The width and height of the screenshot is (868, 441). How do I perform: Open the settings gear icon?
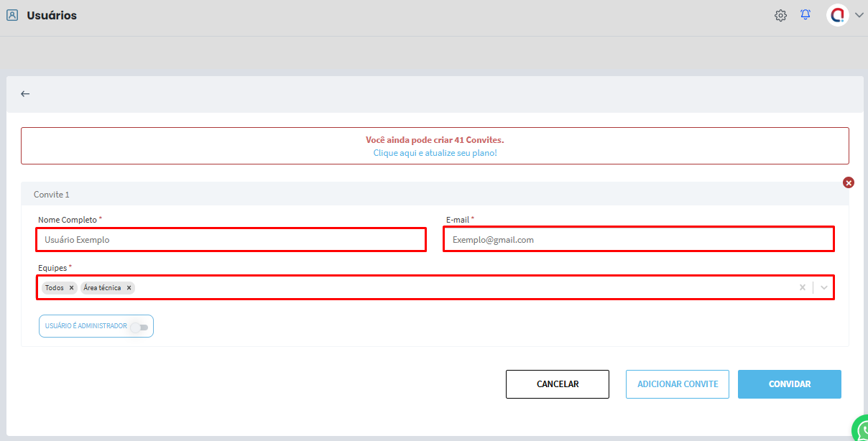(x=780, y=15)
